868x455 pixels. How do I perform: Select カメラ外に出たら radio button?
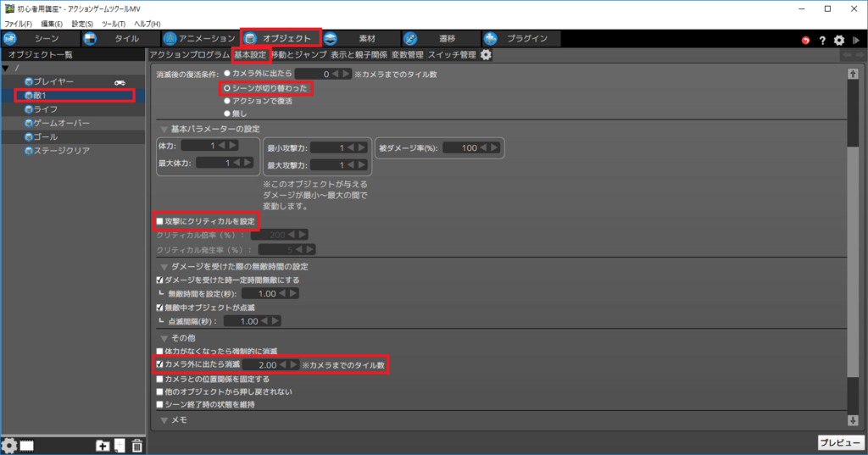tap(227, 73)
